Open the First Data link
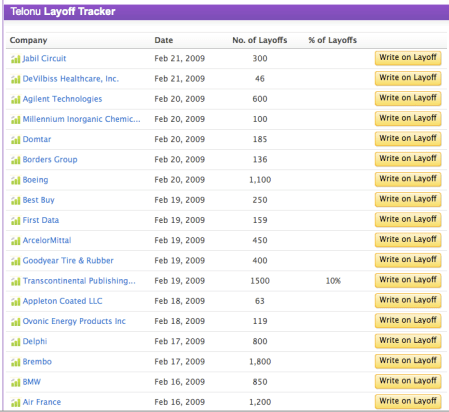This screenshot has height=412, width=449. [x=41, y=220]
